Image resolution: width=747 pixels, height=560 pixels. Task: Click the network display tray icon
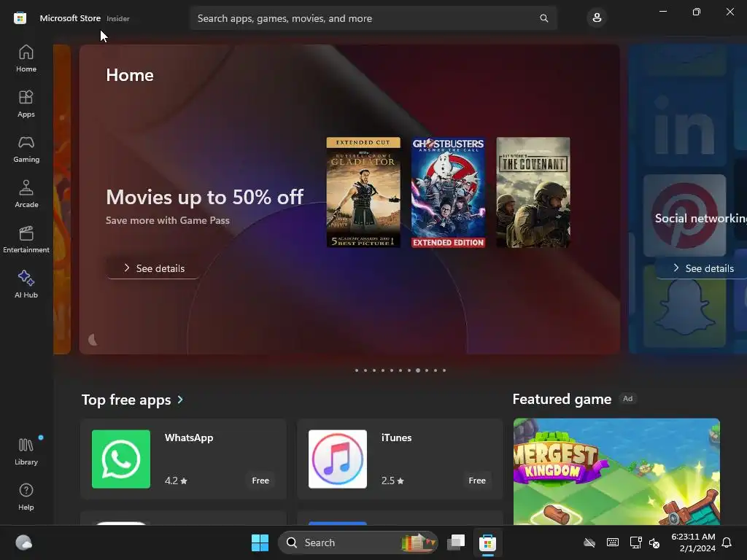click(635, 542)
